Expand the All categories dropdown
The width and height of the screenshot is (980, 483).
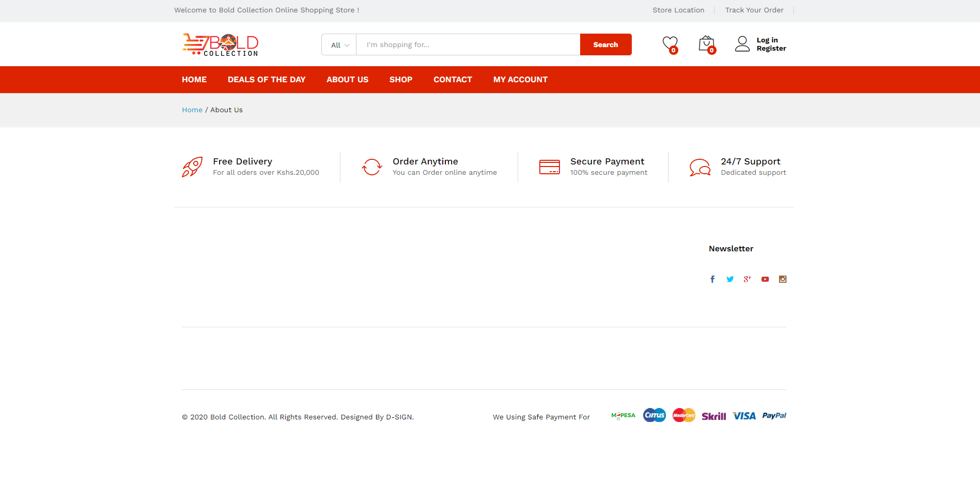pyautogui.click(x=339, y=45)
